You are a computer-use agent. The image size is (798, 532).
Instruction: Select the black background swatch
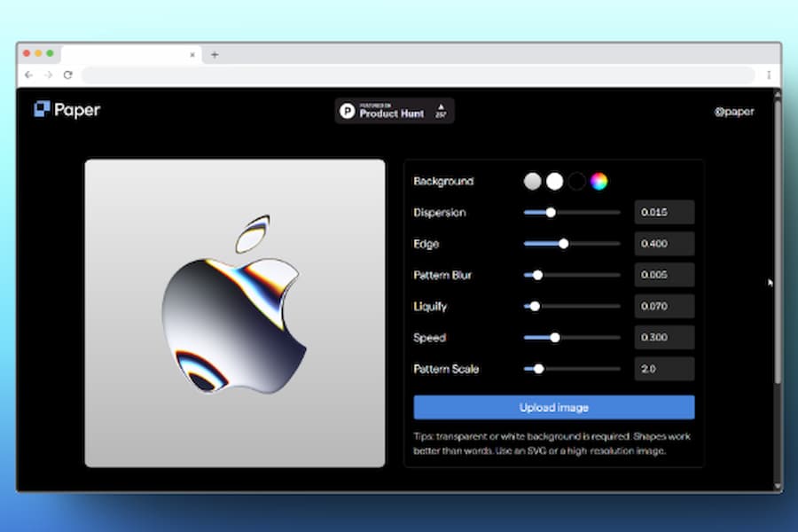coord(577,181)
